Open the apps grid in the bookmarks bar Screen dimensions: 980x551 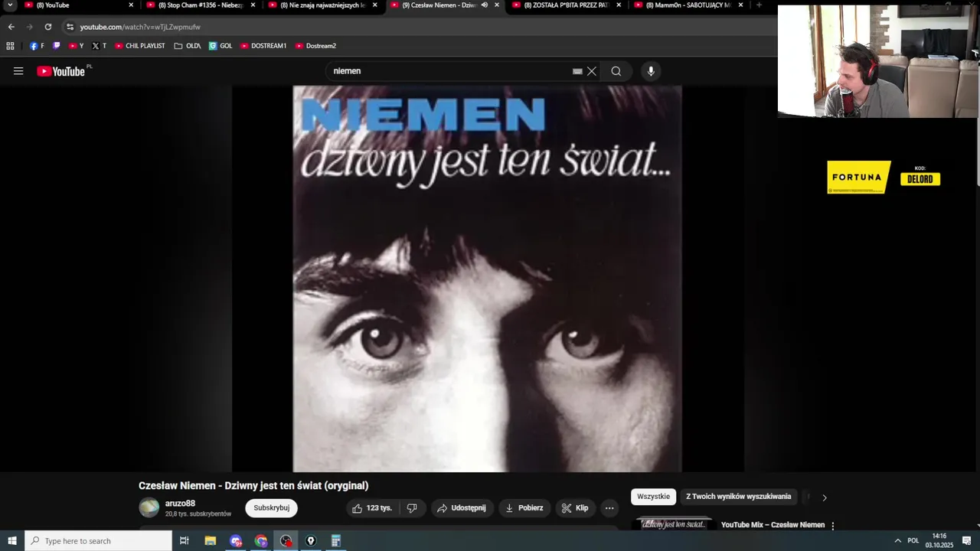click(x=11, y=46)
